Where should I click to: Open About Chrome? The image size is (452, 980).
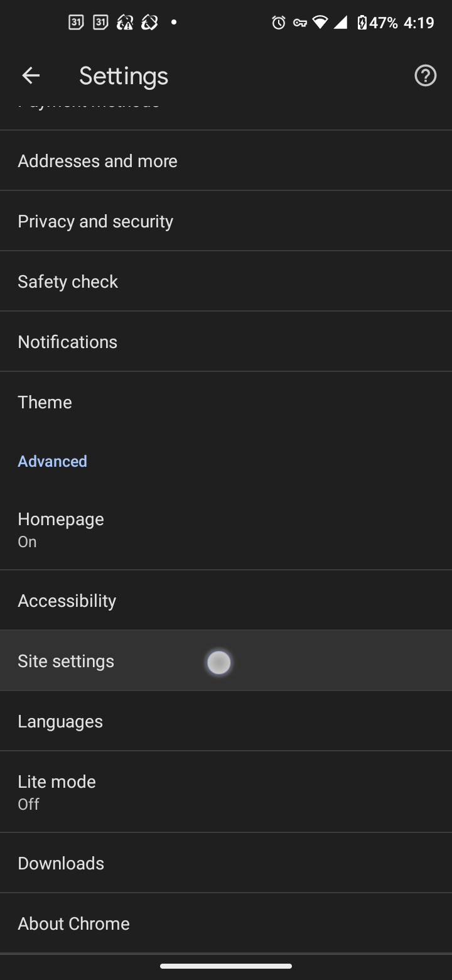tap(226, 923)
